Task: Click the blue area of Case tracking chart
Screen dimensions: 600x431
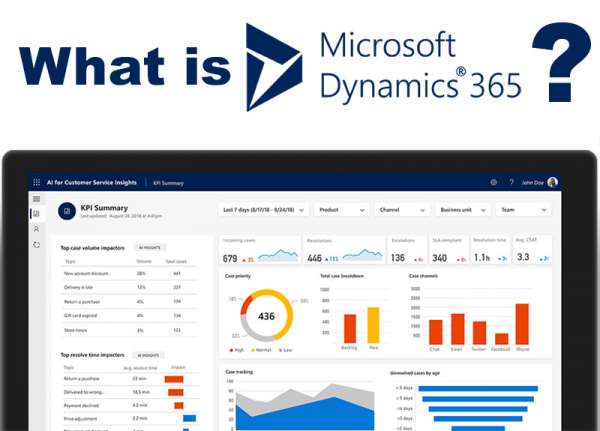Action: 306,415
